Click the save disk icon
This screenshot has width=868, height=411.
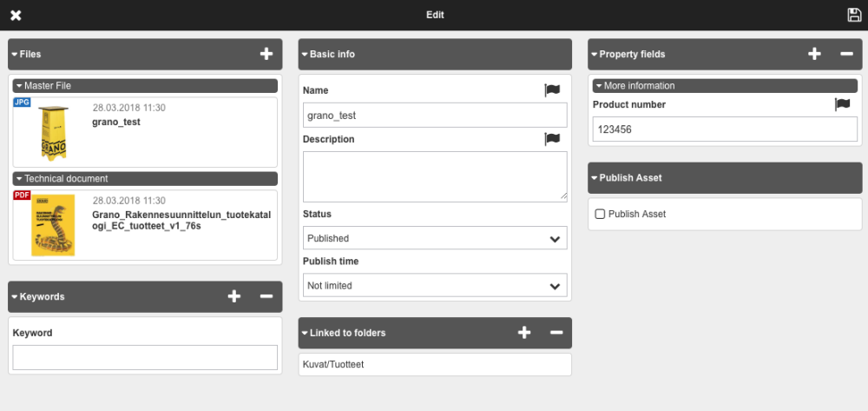point(854,15)
